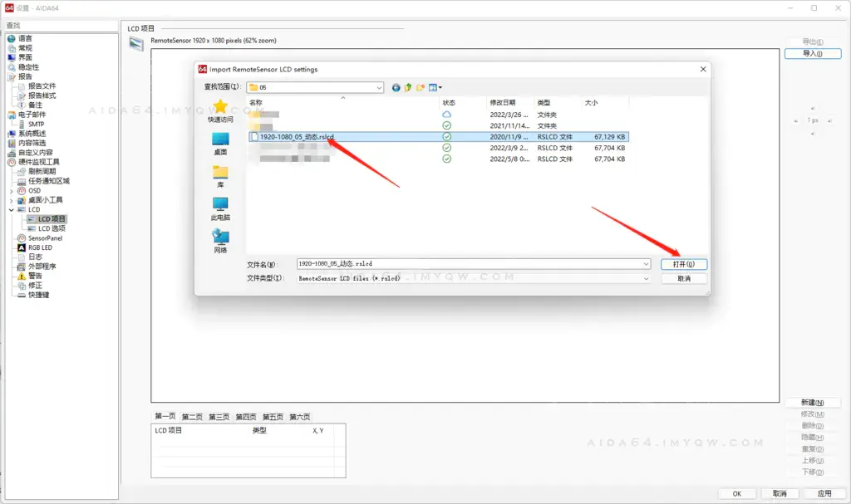Switch to the 第二页 tab

coord(192,417)
